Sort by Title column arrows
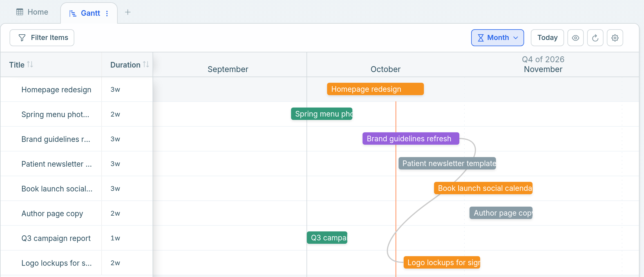The width and height of the screenshot is (644, 277). [x=30, y=64]
